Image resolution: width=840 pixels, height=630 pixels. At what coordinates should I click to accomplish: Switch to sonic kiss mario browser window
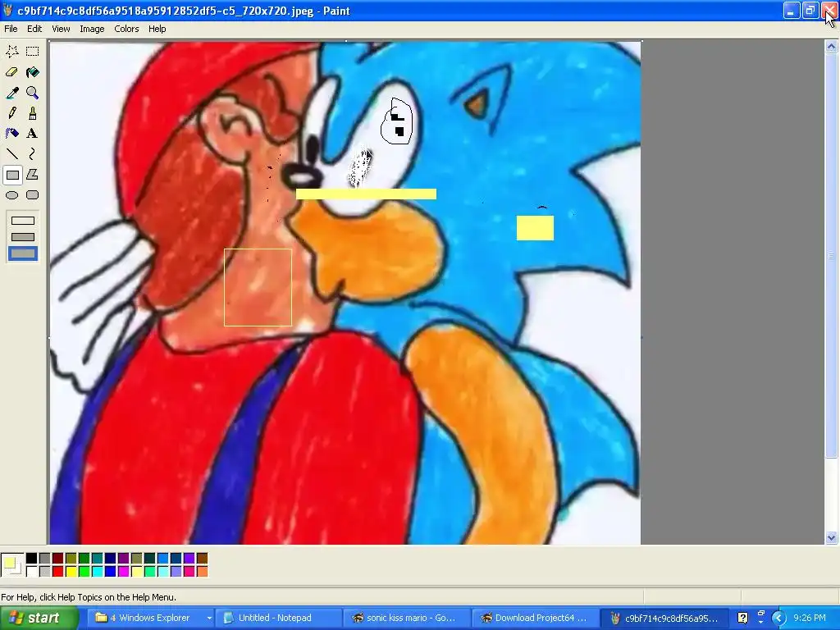(407, 618)
